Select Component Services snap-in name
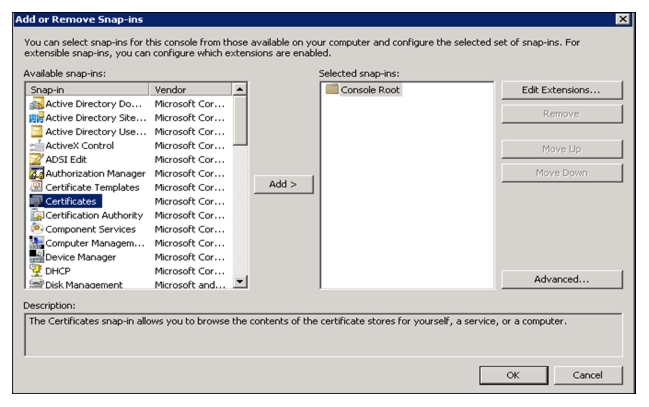Image resolution: width=649 pixels, height=407 pixels. tap(90, 229)
